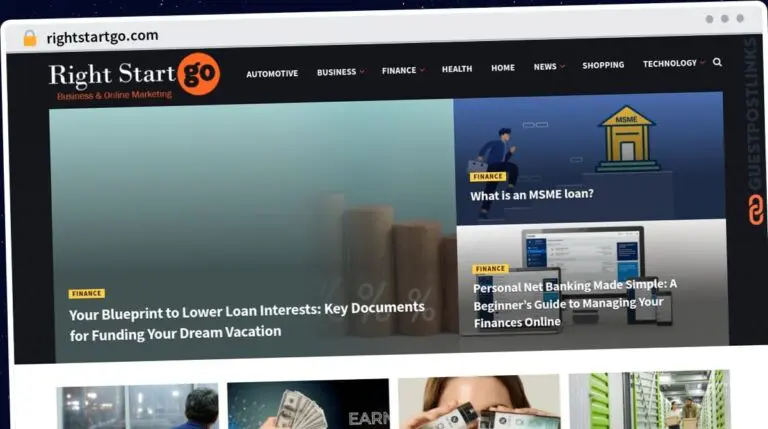This screenshot has height=429, width=768.
Task: Expand the Business dropdown arrow
Action: click(x=362, y=72)
